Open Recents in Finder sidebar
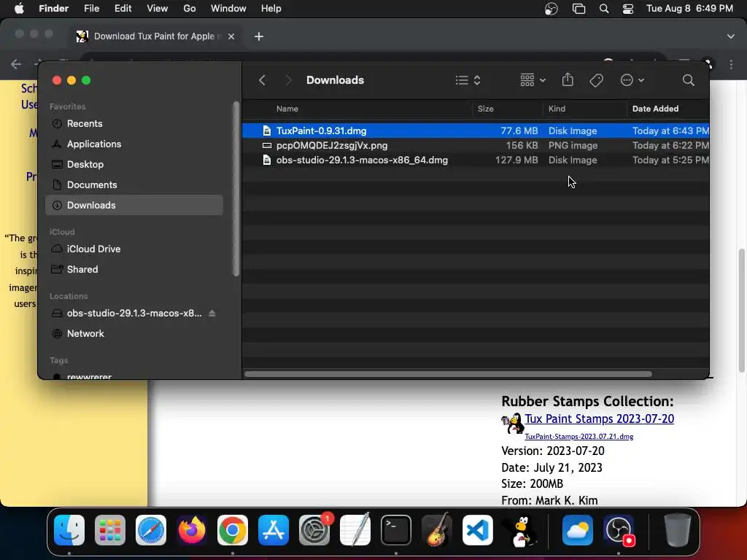 coord(134,123)
